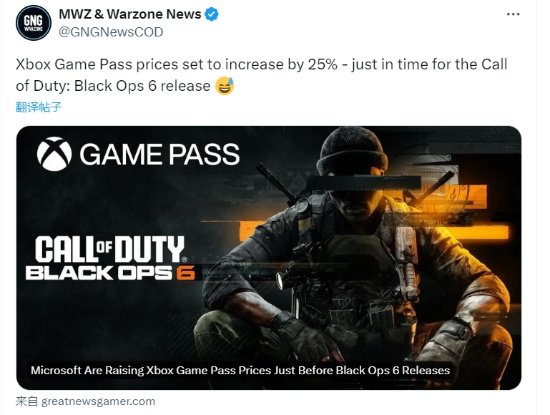The image size is (550, 415).
Task: Open the GNG Warzone profile avatar
Action: click(x=34, y=23)
